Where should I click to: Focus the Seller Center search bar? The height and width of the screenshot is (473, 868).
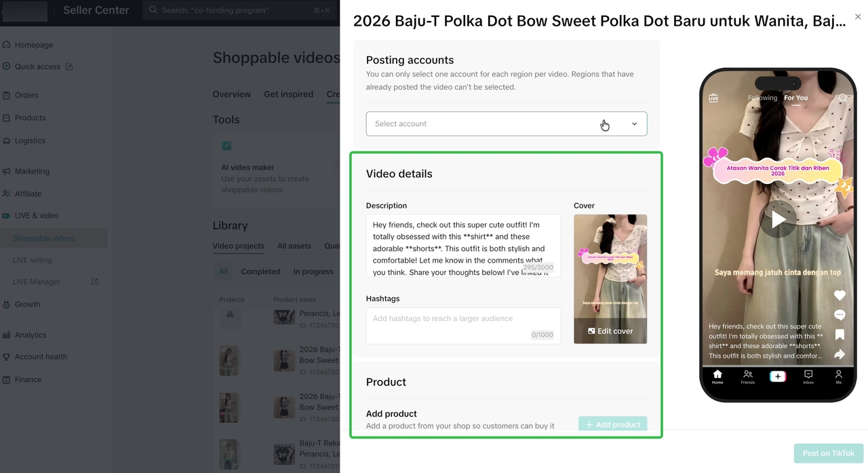(241, 10)
